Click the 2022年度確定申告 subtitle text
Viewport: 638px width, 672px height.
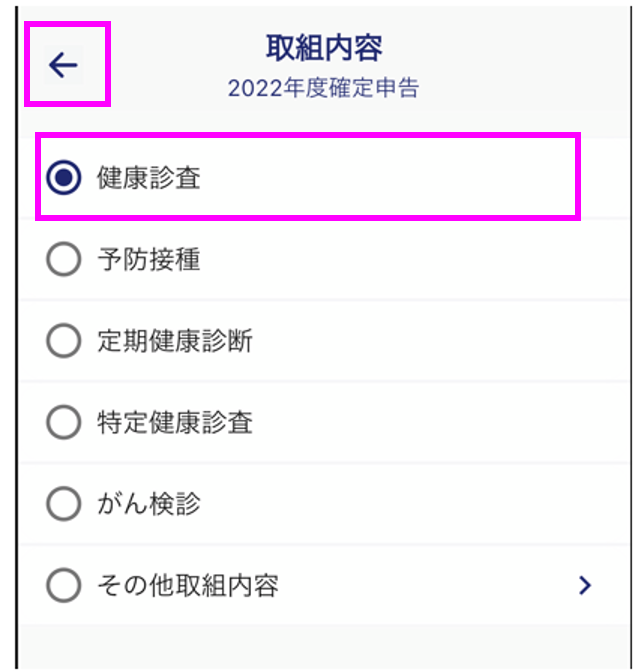[x=323, y=88]
